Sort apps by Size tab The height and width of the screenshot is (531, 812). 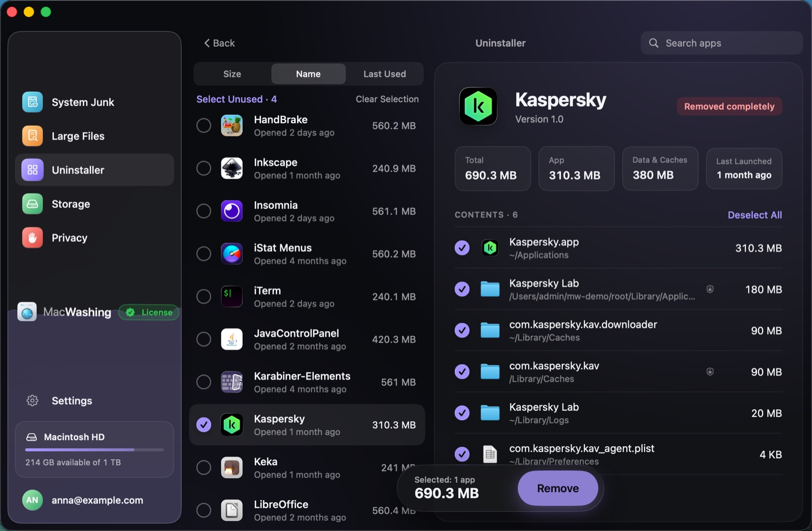point(232,74)
